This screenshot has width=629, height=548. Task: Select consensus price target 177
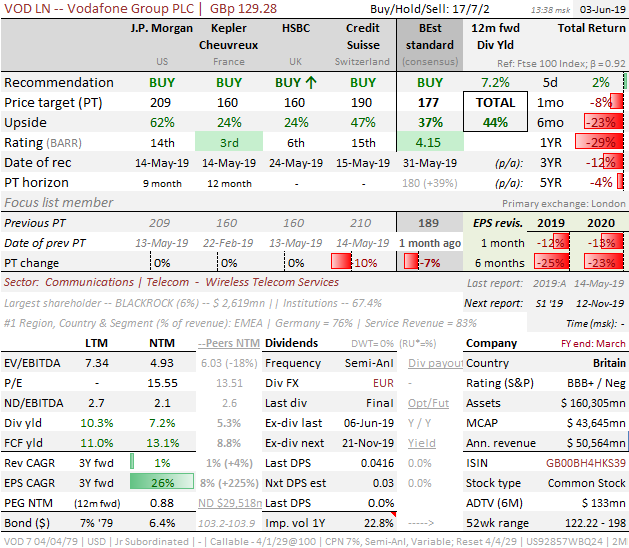pos(428,103)
